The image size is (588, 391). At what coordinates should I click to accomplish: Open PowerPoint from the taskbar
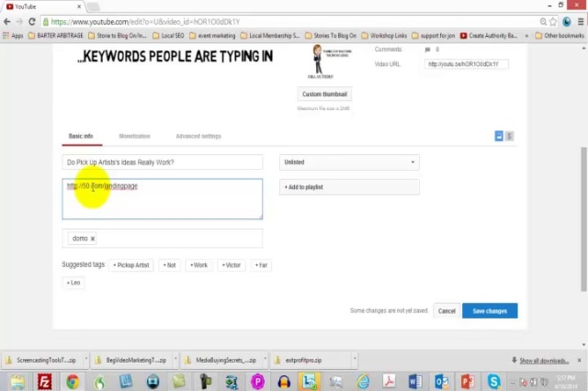pos(468,382)
